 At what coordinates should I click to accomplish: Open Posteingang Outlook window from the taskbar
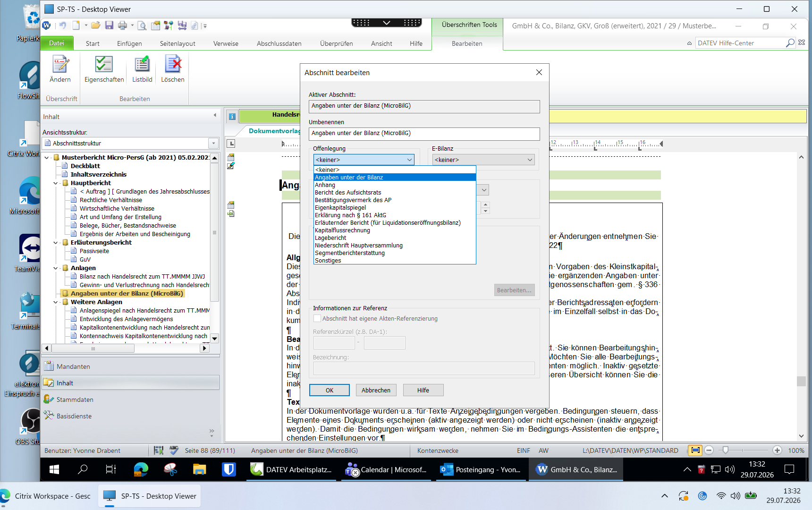point(480,469)
